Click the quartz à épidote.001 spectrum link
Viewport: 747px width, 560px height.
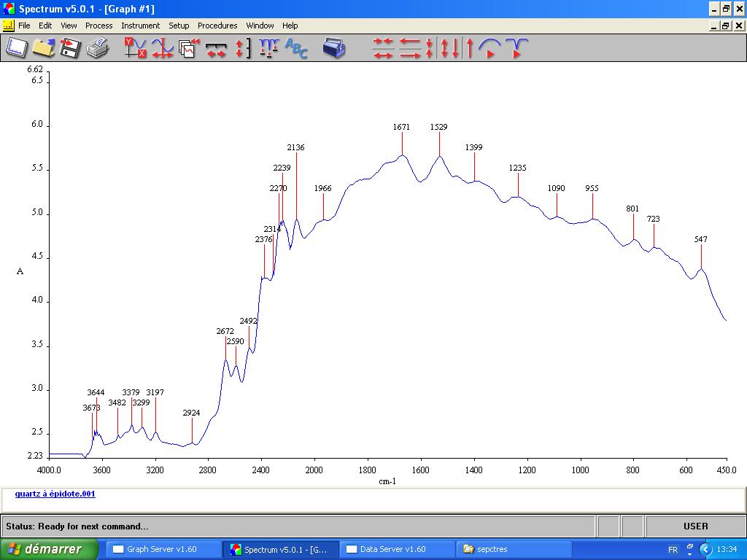coord(55,494)
